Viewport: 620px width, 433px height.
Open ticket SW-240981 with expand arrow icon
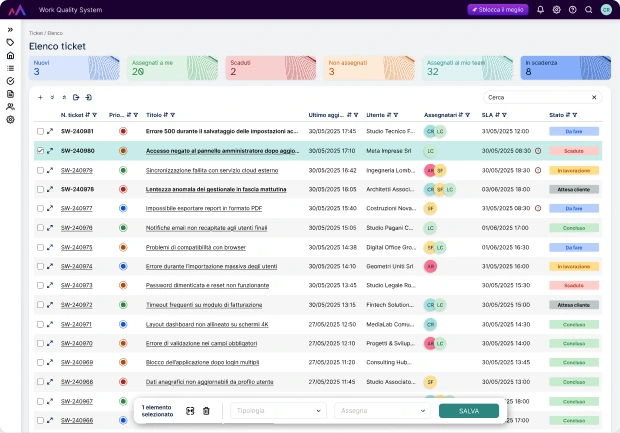[x=50, y=131]
